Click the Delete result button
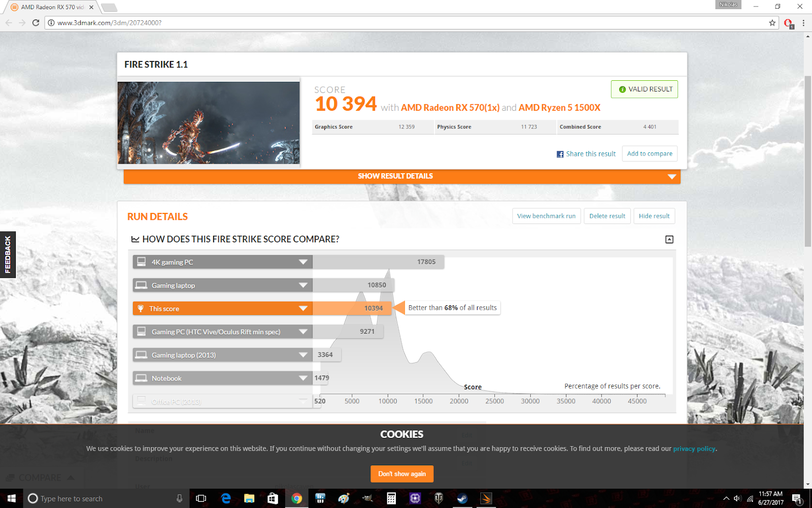The image size is (812, 508). [607, 216]
